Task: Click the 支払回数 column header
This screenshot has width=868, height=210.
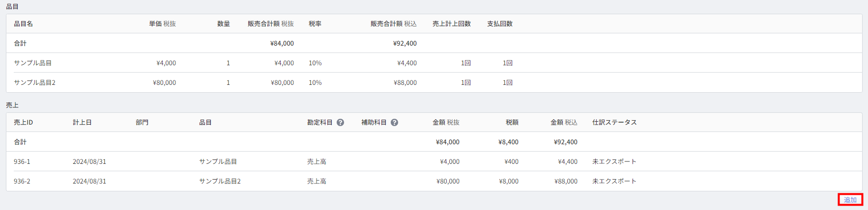Action: coord(500,24)
